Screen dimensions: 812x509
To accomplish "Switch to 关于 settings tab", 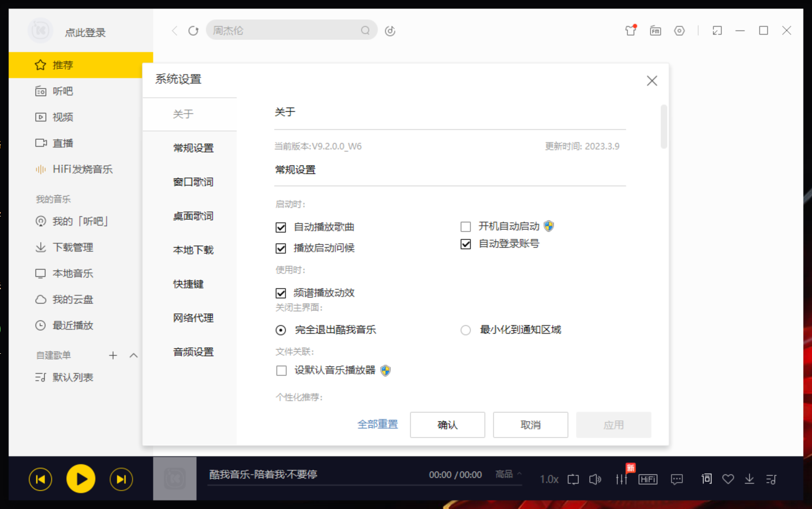I will pyautogui.click(x=190, y=114).
